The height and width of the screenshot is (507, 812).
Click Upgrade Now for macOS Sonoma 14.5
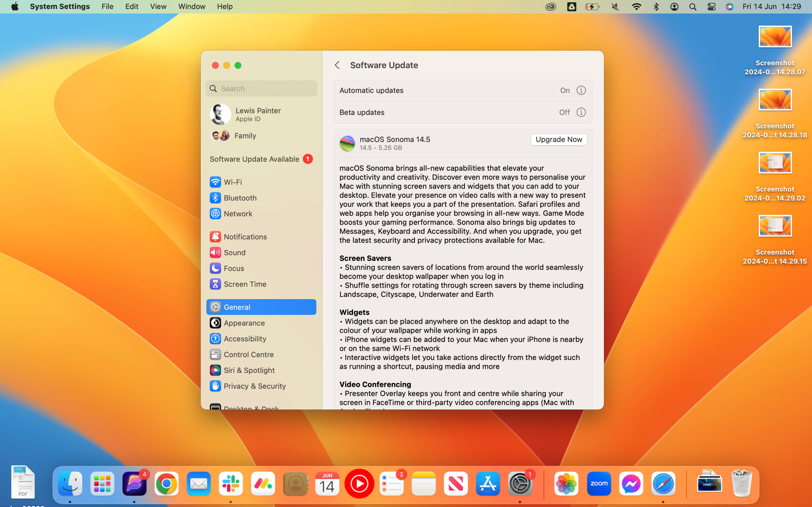(558, 139)
